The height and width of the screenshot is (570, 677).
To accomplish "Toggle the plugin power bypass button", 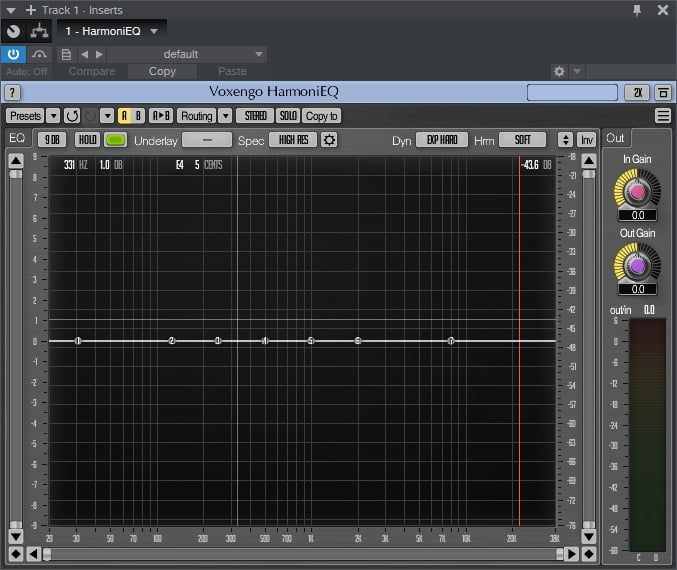I will coord(14,54).
